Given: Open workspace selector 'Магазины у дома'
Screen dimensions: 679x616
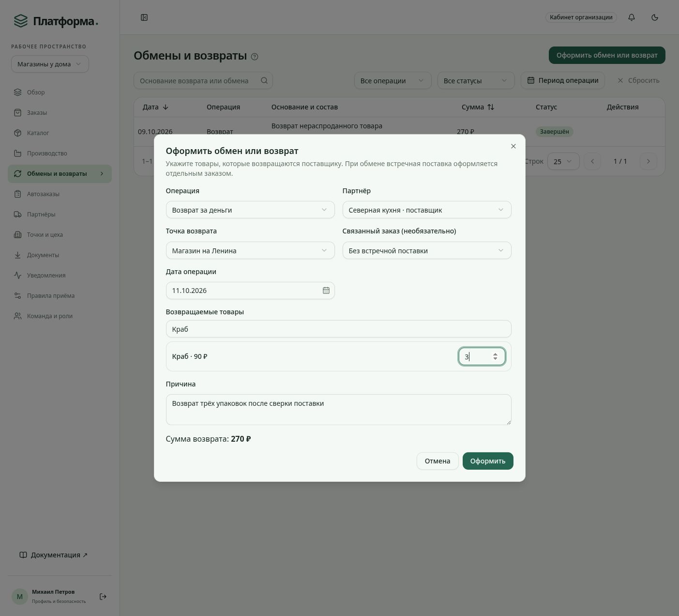Looking at the screenshot, I should coord(50,64).
